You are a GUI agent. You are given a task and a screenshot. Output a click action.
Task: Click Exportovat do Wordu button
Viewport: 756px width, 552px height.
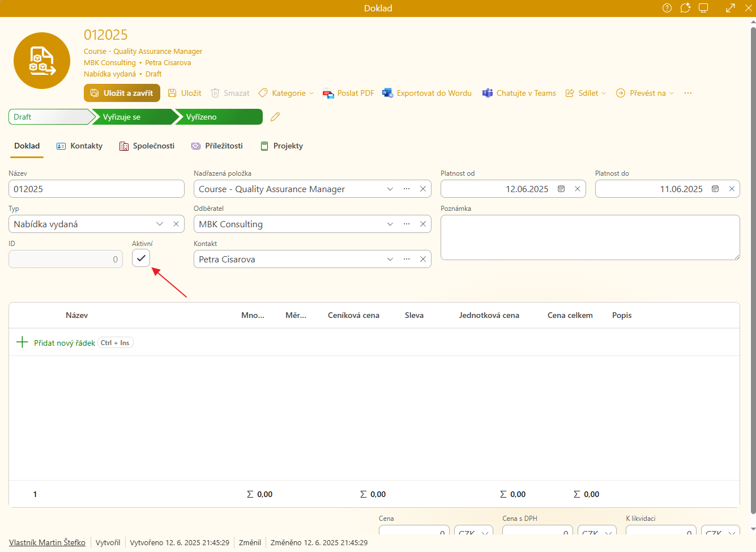[x=427, y=93]
